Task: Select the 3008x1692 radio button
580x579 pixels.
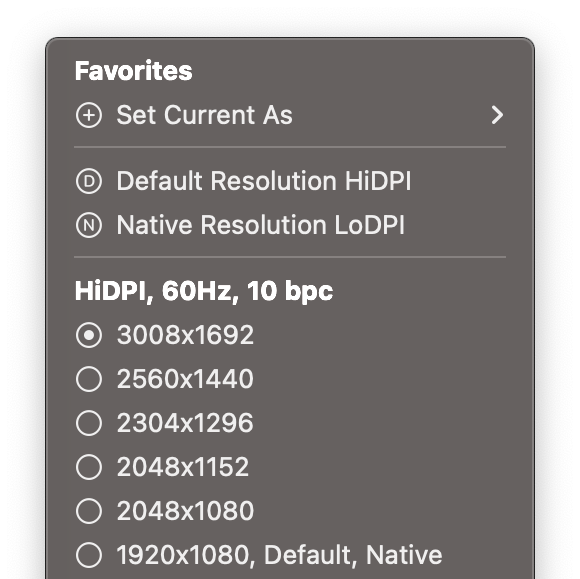Action: coord(89,335)
